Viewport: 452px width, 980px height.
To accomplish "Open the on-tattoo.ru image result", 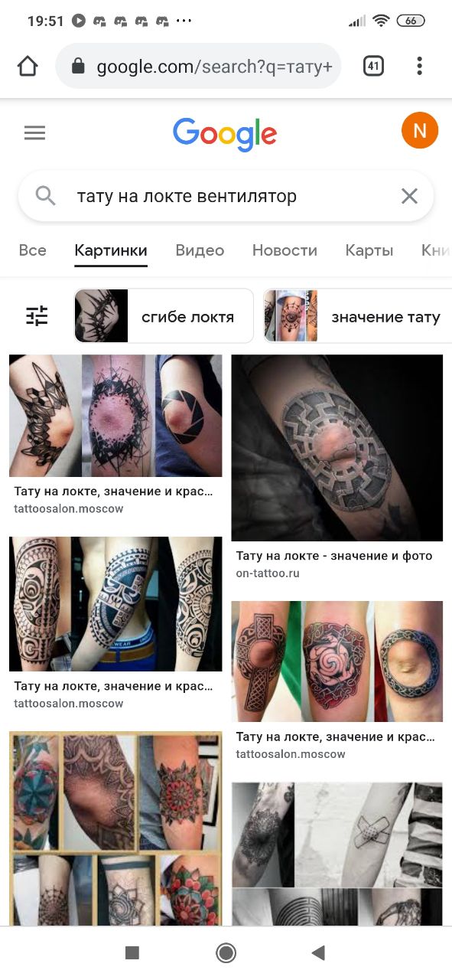I will click(337, 466).
